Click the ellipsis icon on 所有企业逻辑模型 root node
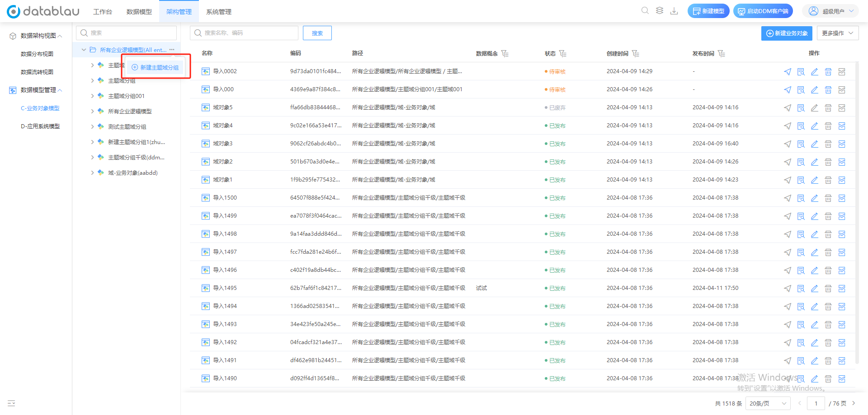 point(172,50)
